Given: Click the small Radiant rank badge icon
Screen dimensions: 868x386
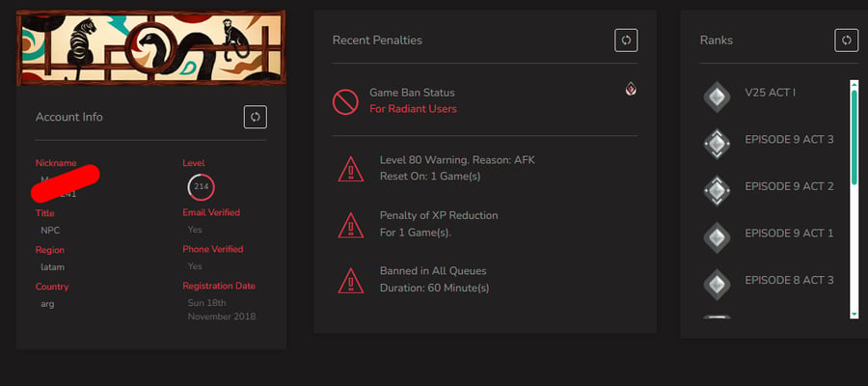Looking at the screenshot, I should [631, 89].
